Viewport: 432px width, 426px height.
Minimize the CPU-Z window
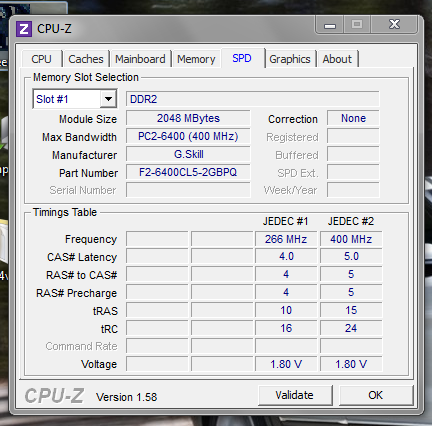(x=330, y=25)
